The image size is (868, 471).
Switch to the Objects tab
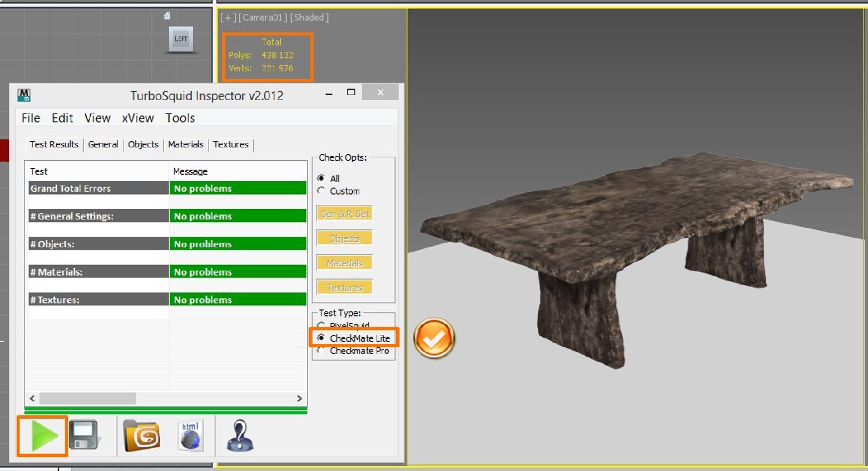coord(143,144)
